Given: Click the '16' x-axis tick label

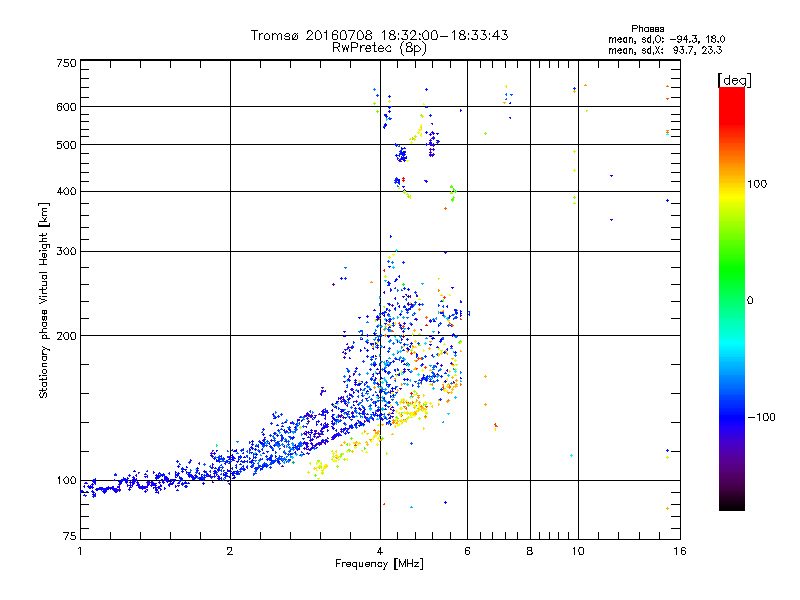Looking at the screenshot, I should 680,551.
